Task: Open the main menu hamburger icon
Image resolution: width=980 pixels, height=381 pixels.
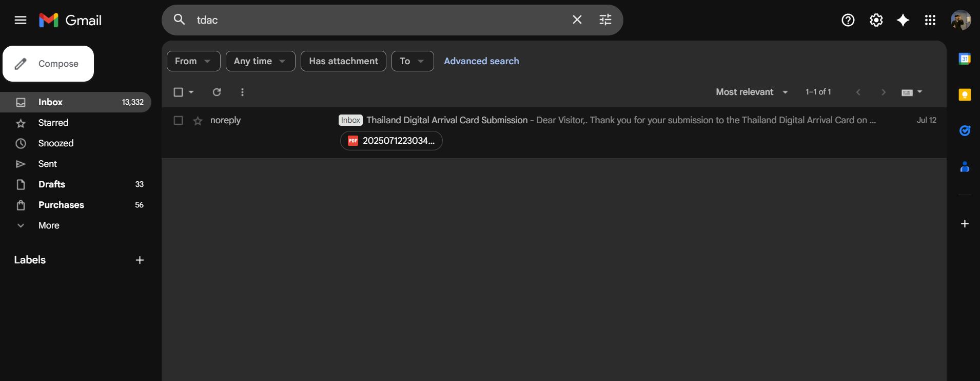Action: click(21, 20)
